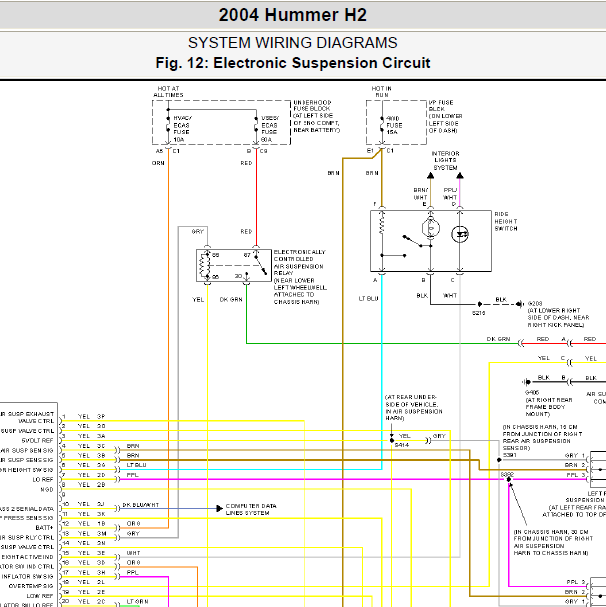Viewport: 606px width, 607px height.
Task: Click the PPL/WHT arrow to Interior Lights System
Action: [x=460, y=176]
